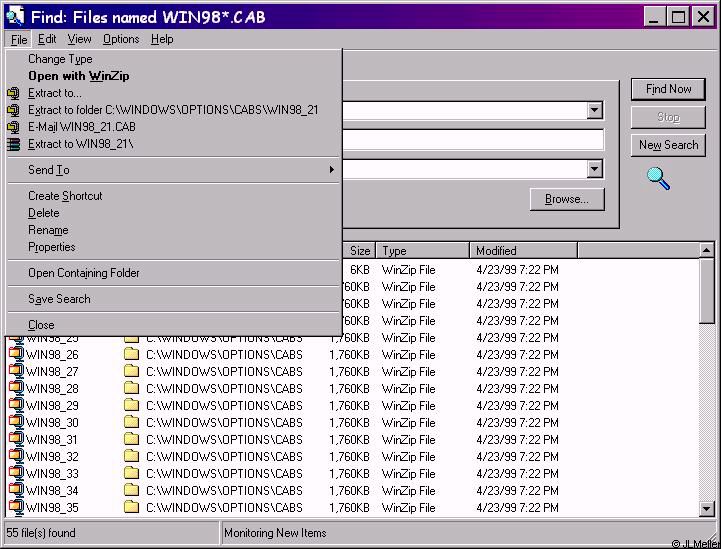Click the results scrollbar up arrow
Image resolution: width=721 pixels, height=549 pixels.
coord(706,251)
